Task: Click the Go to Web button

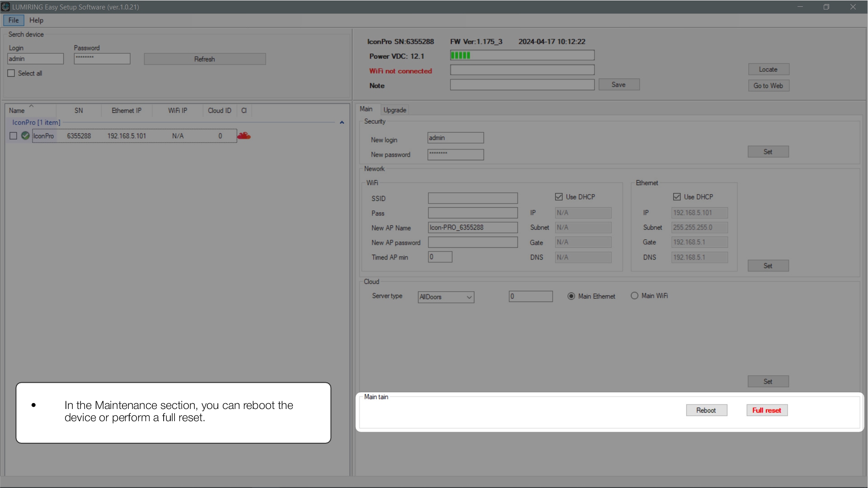Action: pyautogui.click(x=769, y=86)
